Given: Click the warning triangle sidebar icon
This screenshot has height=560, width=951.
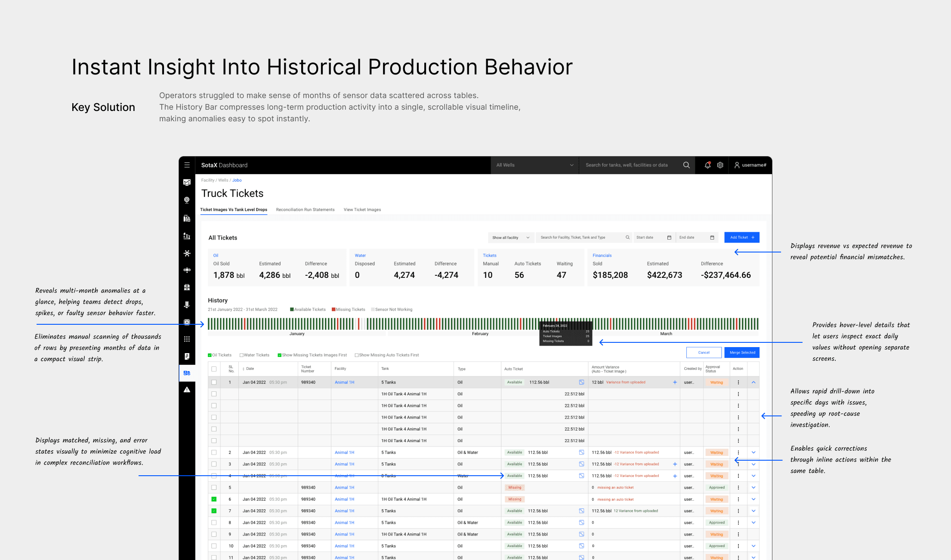Looking at the screenshot, I should (187, 390).
